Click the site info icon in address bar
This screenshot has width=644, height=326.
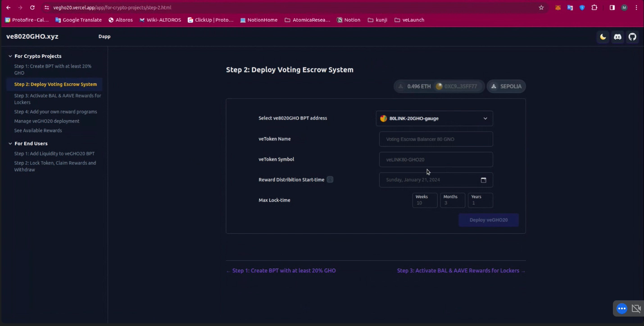tap(46, 8)
